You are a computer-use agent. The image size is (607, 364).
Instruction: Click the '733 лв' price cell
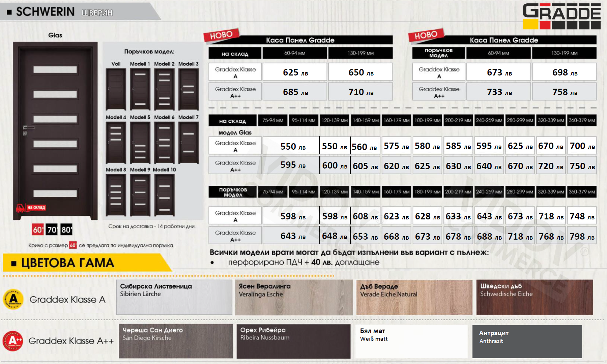click(x=498, y=92)
